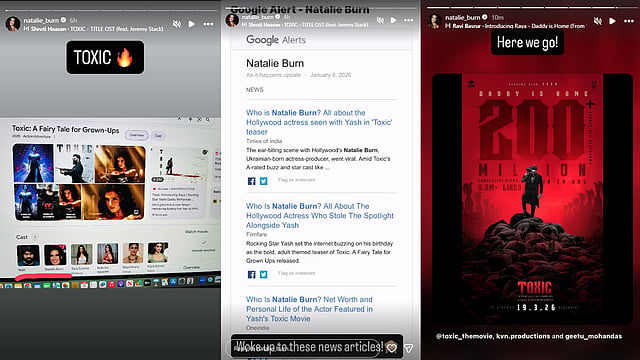640x360 pixels.
Task: Tap the TOXIC fire sticker
Action: tap(105, 57)
